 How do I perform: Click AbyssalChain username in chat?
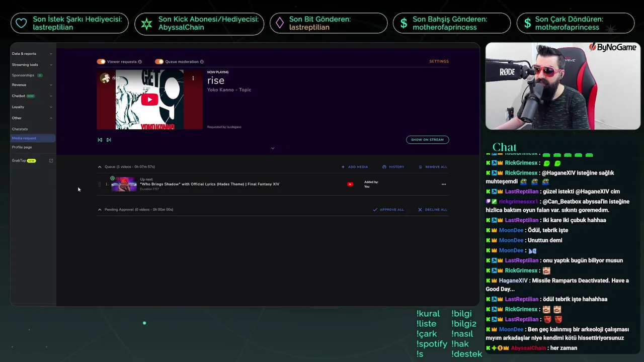(x=528, y=348)
